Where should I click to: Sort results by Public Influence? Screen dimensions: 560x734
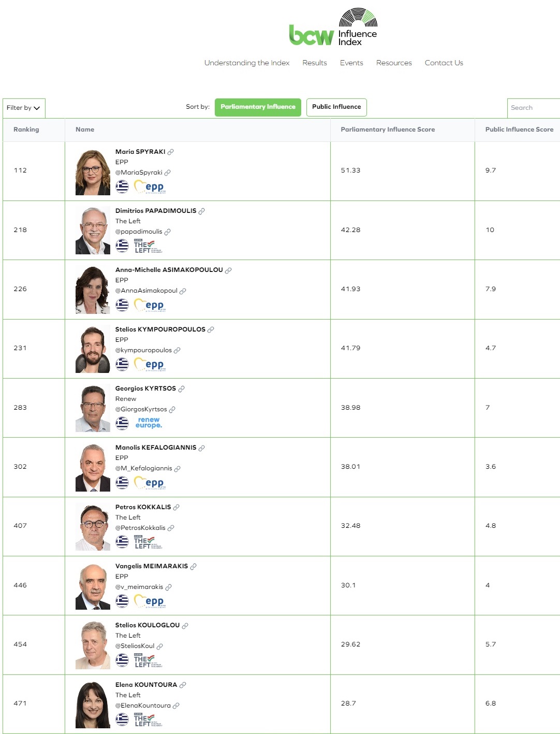(x=336, y=107)
